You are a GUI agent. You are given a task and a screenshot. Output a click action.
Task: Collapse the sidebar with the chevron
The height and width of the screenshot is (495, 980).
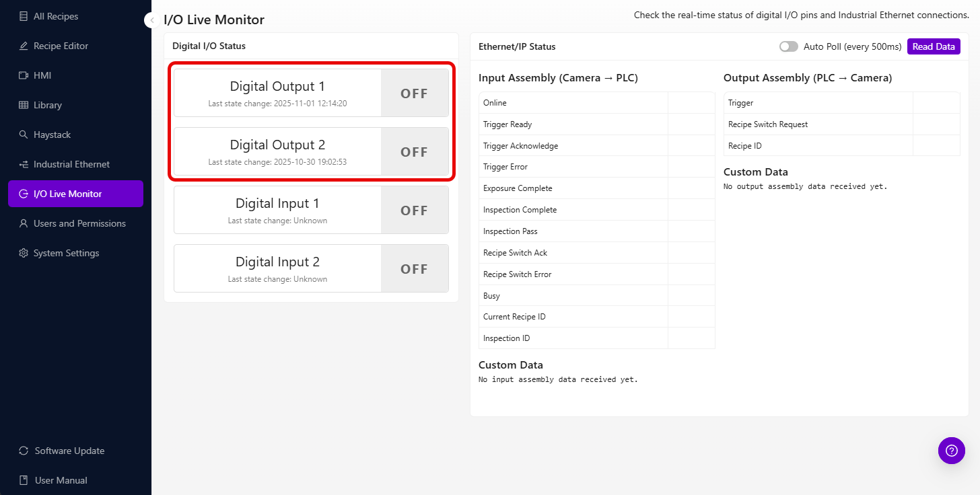pyautogui.click(x=151, y=20)
